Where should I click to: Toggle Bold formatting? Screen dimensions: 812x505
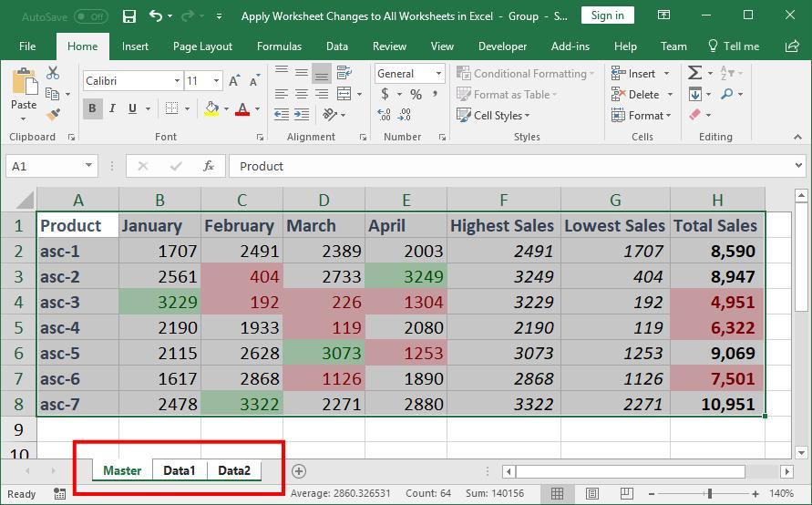pyautogui.click(x=92, y=108)
